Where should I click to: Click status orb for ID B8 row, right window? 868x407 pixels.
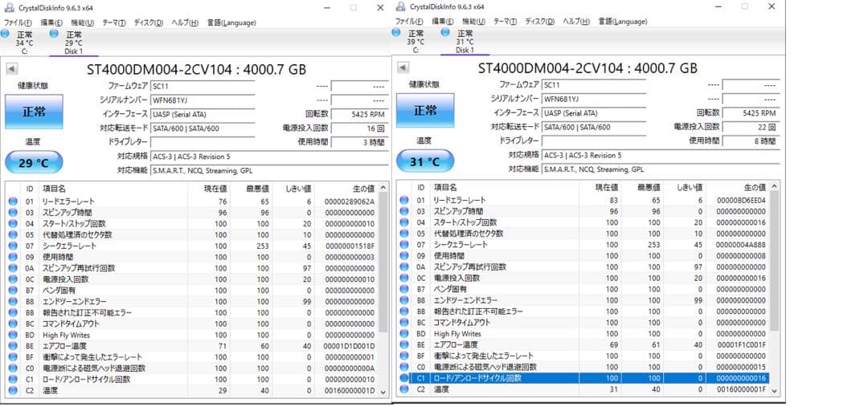404,300
